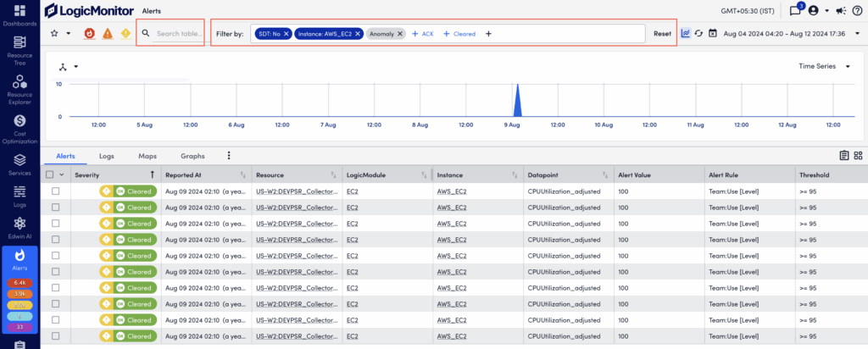Viewport: 868px width, 349px height.
Task: Click the Reset filters button
Action: point(662,34)
